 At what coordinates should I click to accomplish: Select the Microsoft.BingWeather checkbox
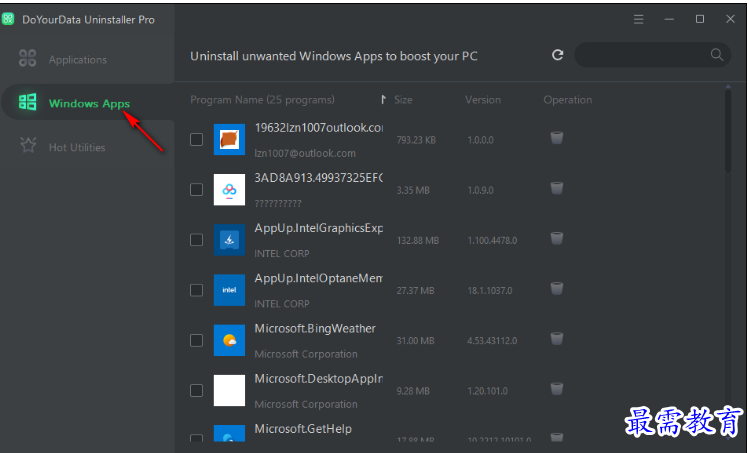196,340
